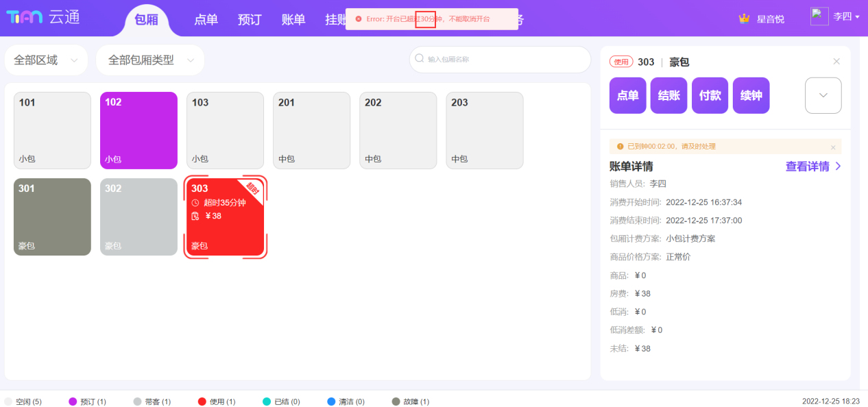Click the red error icon in toast
Image resolution: width=868 pixels, height=407 pixels.
(x=359, y=19)
